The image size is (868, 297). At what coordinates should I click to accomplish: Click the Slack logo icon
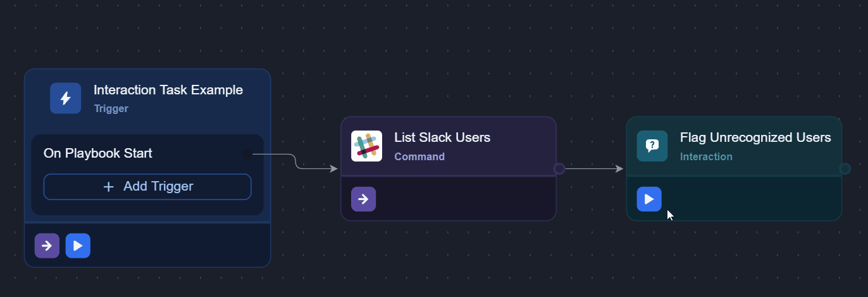pos(366,146)
